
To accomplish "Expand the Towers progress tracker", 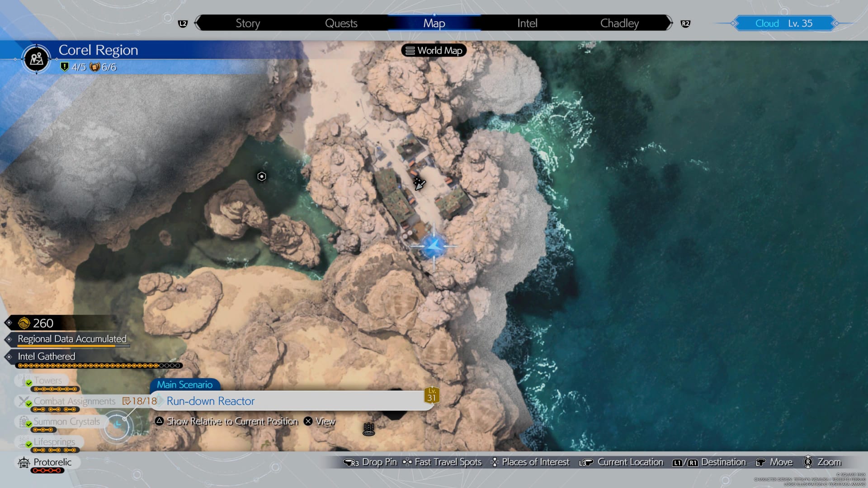I will coord(47,380).
